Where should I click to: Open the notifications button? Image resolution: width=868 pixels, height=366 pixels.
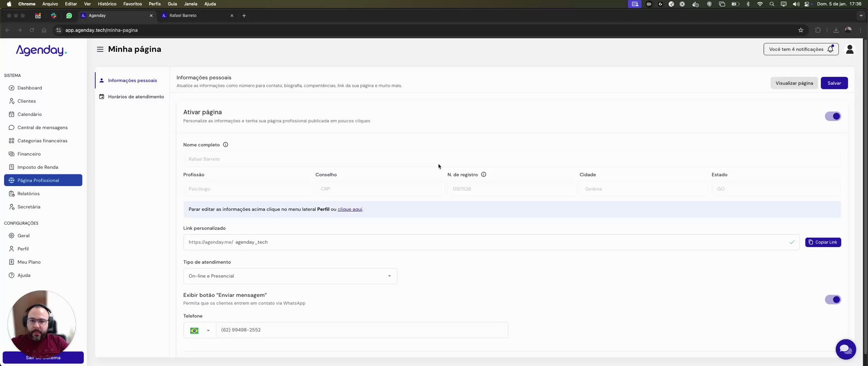(x=801, y=49)
